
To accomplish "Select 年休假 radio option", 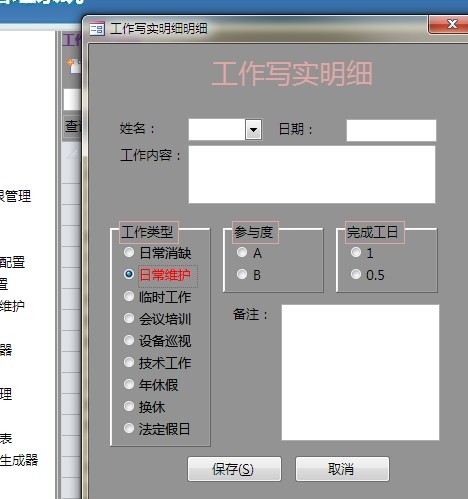I will [x=129, y=384].
